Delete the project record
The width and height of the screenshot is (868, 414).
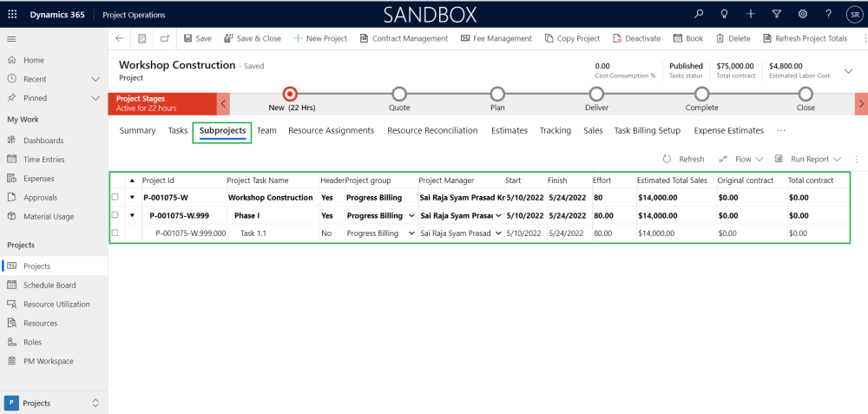point(733,39)
